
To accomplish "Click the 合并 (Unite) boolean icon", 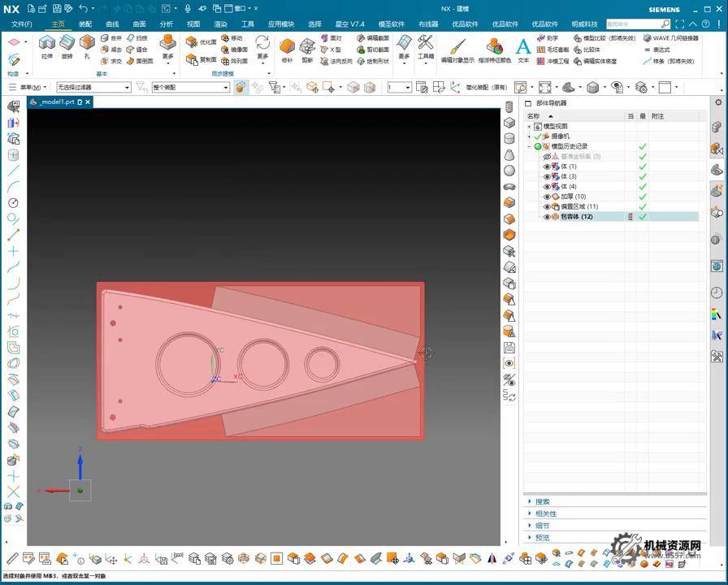I will pos(112,38).
